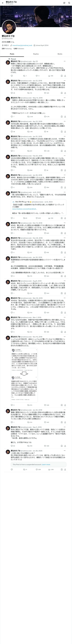72x644 pixels.
Task: Expand options for the Nov 16, 2018 post
Action: point(65,337)
